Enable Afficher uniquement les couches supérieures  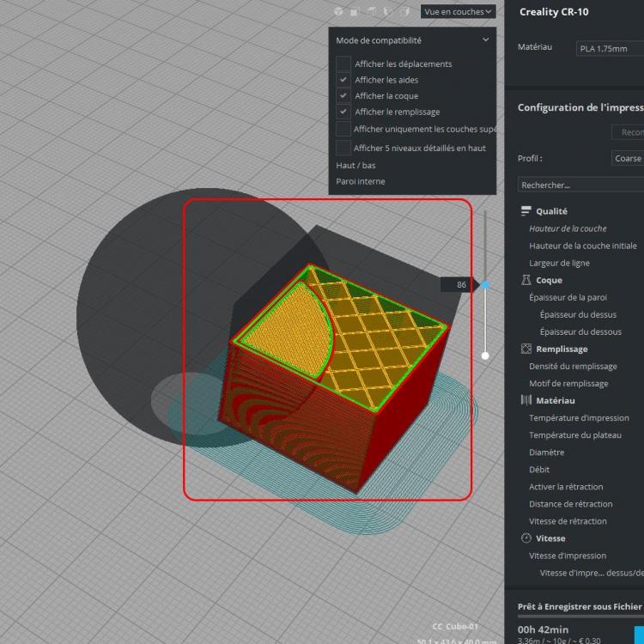click(343, 129)
